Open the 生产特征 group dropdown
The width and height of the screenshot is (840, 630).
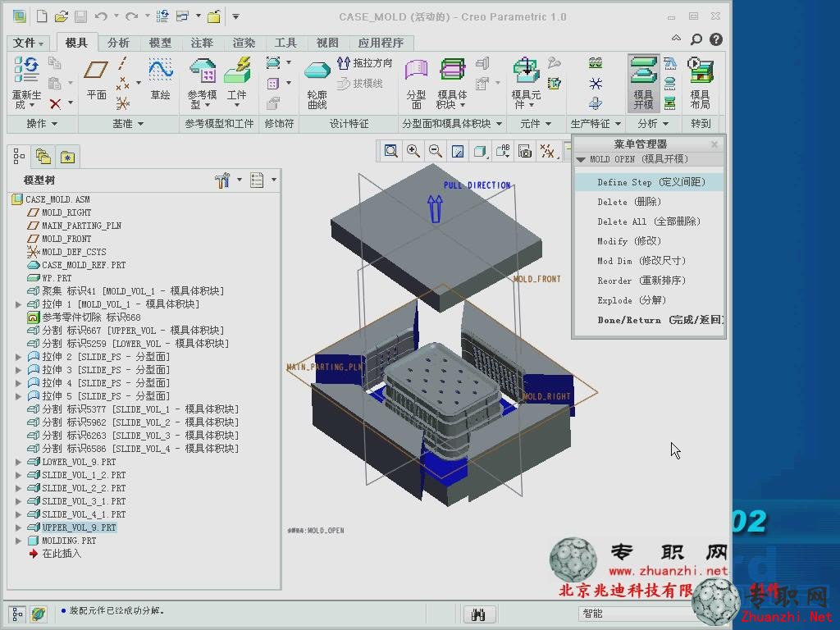click(x=596, y=124)
